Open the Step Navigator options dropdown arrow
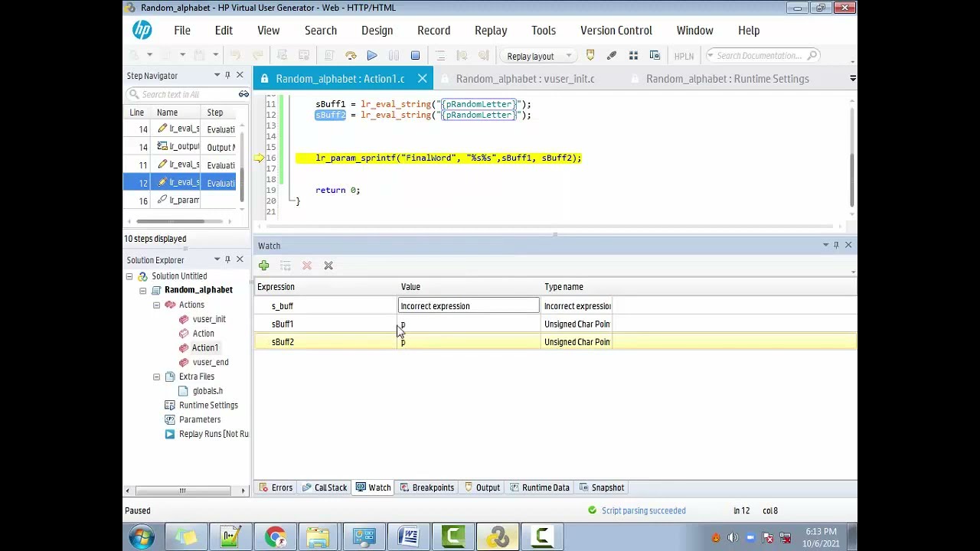The height and width of the screenshot is (551, 980). click(x=217, y=75)
